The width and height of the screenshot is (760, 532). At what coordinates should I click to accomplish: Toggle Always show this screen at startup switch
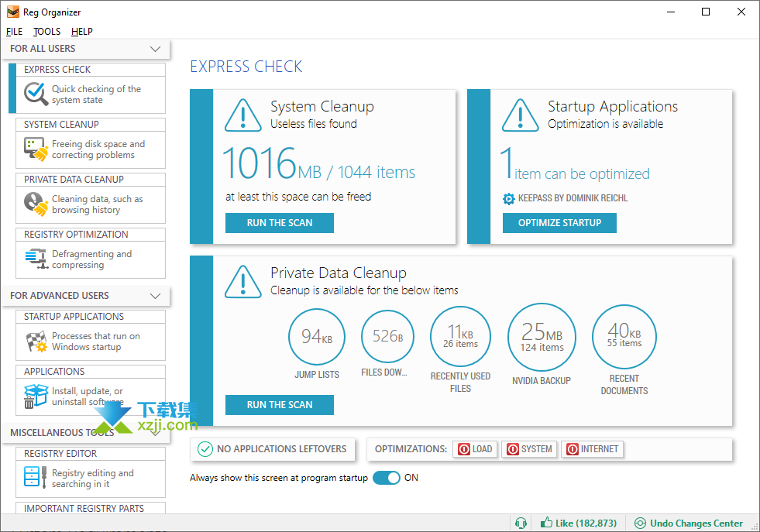click(x=387, y=478)
